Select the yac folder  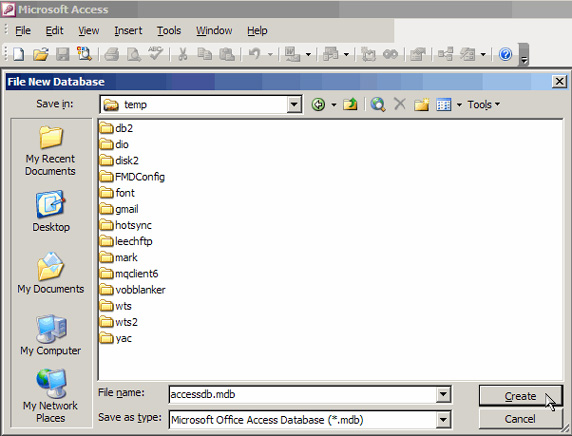pyautogui.click(x=116, y=338)
